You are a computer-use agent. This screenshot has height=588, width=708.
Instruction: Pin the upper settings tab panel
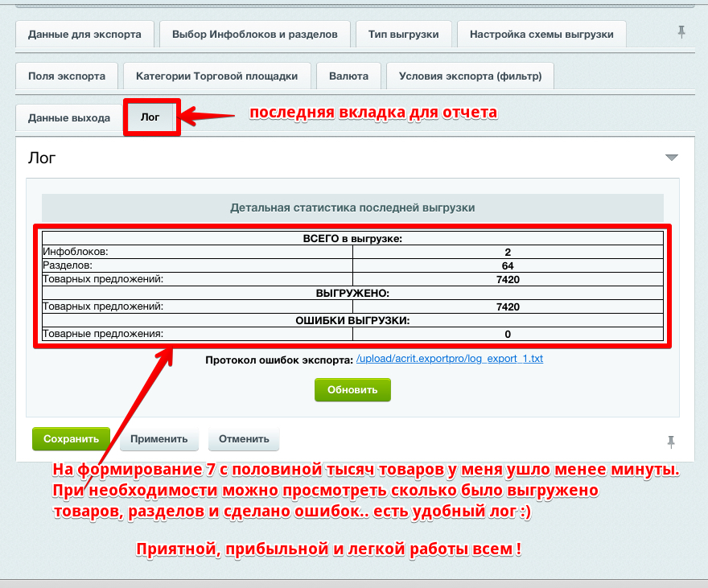(680, 30)
